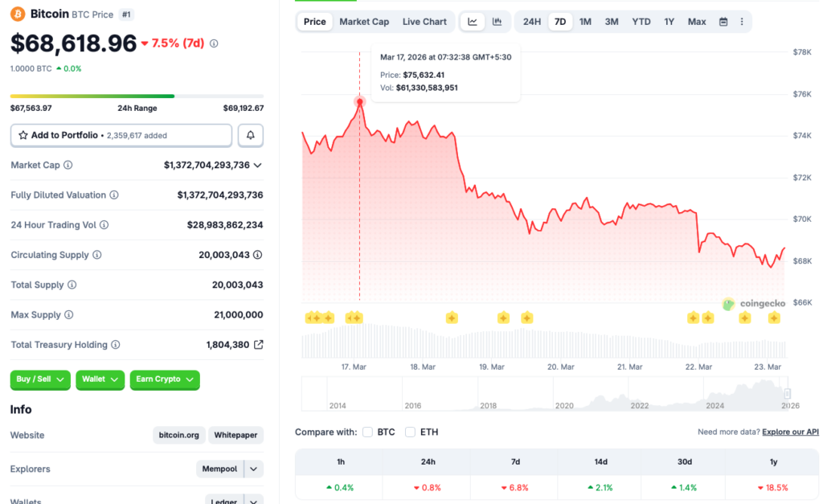The image size is (823, 504).
Task: Select the 1Y timeframe tab
Action: [669, 22]
